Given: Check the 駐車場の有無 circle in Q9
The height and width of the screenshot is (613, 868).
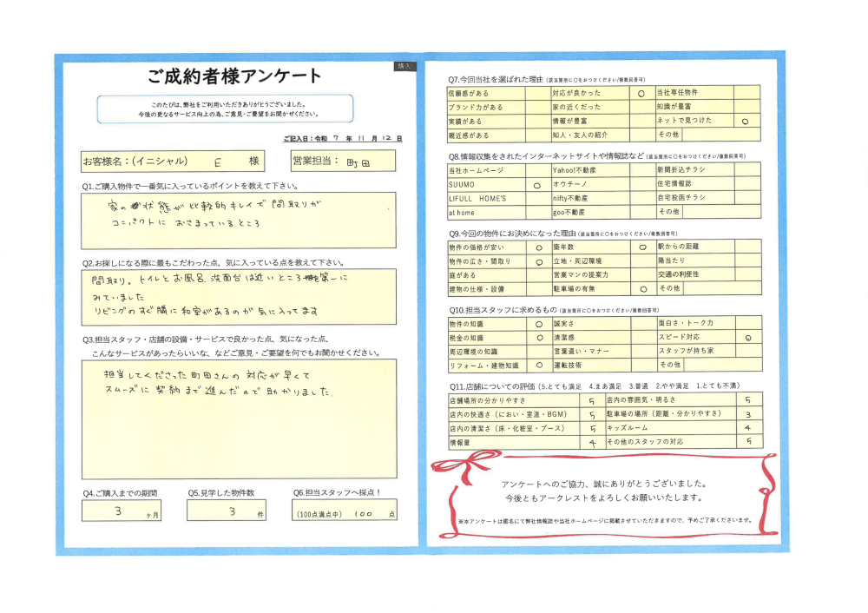Looking at the screenshot, I should (x=641, y=288).
